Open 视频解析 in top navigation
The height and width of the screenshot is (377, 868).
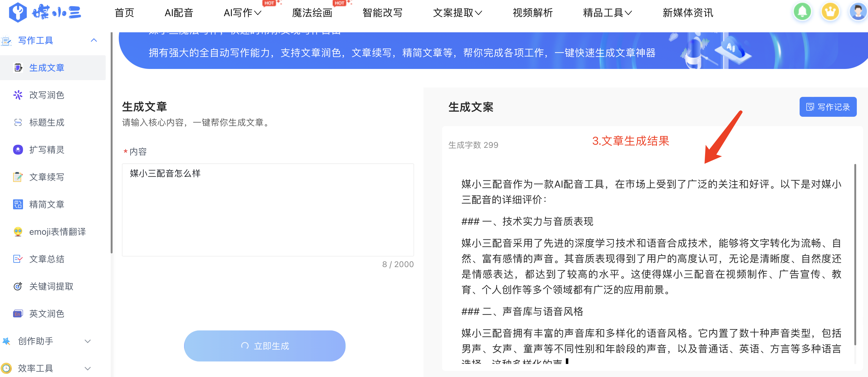tap(532, 13)
